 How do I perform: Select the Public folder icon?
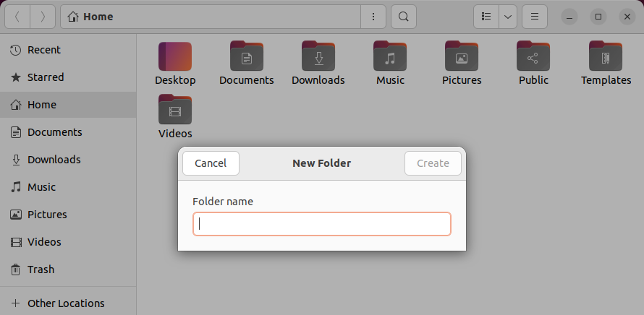(x=533, y=56)
